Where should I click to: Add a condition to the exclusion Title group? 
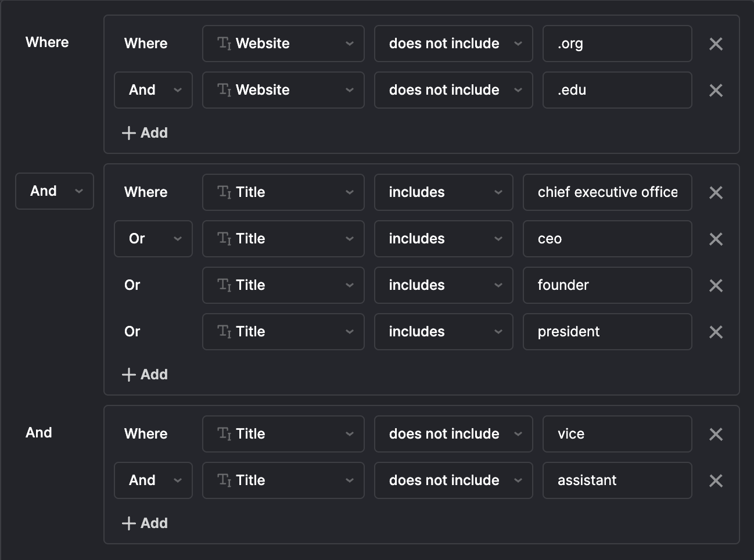pyautogui.click(x=145, y=523)
